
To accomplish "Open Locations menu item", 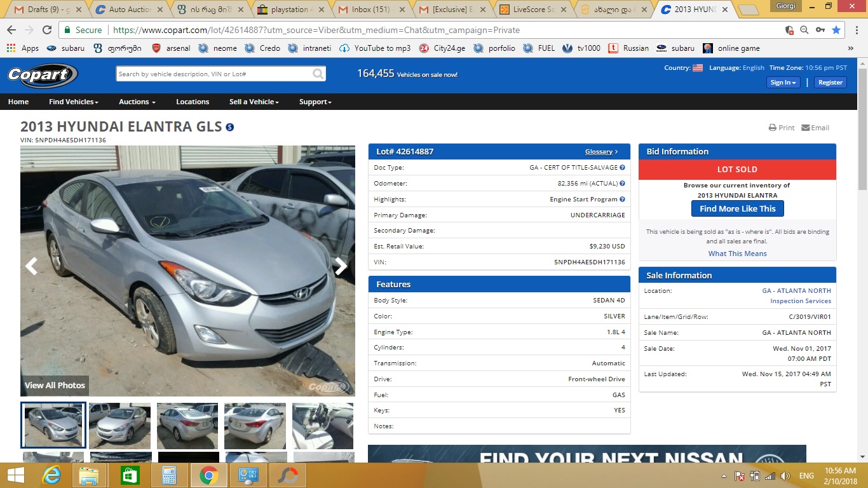I will pyautogui.click(x=193, y=102).
